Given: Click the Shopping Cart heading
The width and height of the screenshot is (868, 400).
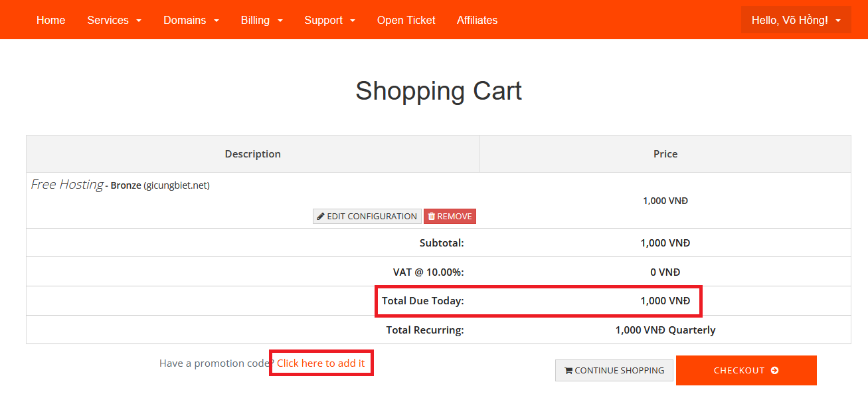Looking at the screenshot, I should tap(438, 90).
